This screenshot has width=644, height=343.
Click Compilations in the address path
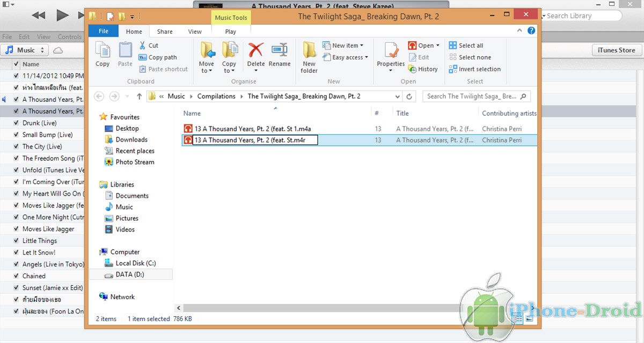pyautogui.click(x=216, y=96)
